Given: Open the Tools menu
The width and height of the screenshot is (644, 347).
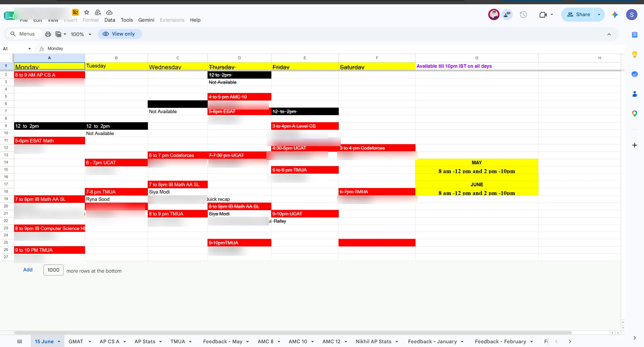Looking at the screenshot, I should click(127, 20).
